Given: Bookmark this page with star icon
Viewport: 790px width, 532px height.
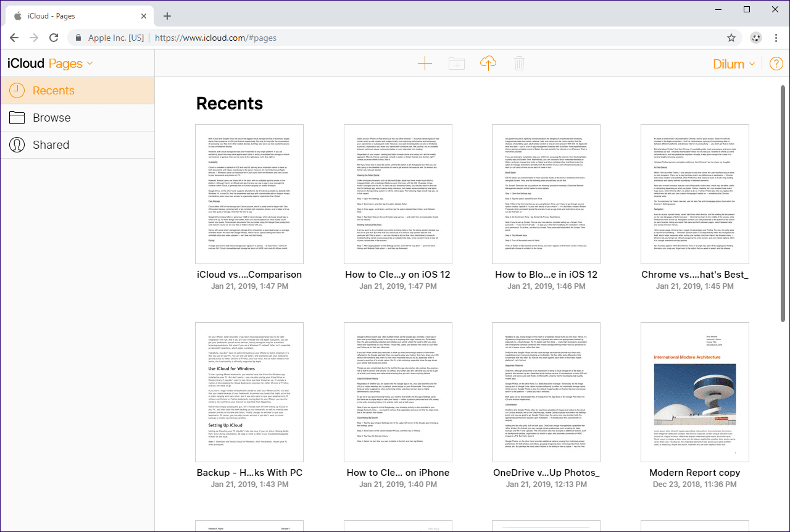Looking at the screenshot, I should [731, 38].
